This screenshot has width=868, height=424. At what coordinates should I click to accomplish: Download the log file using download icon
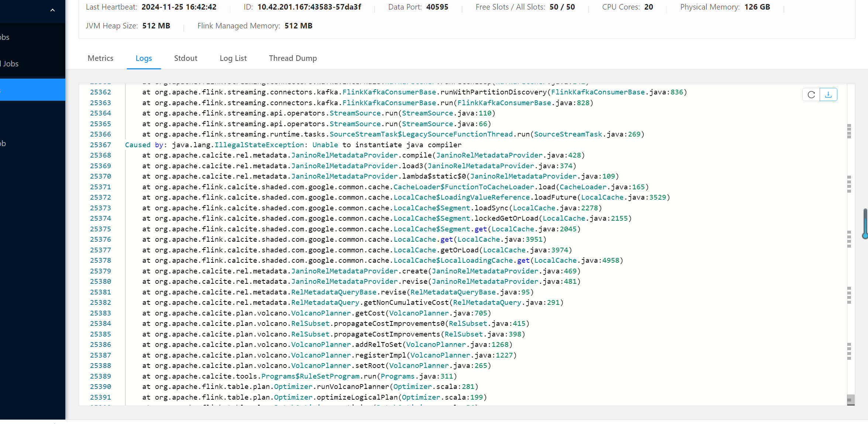click(829, 95)
